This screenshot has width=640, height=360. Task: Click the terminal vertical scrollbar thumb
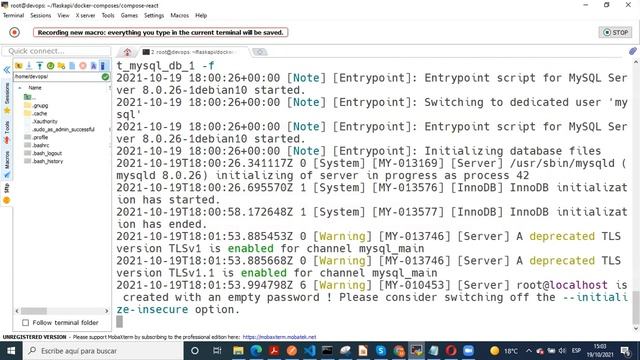coord(636,307)
